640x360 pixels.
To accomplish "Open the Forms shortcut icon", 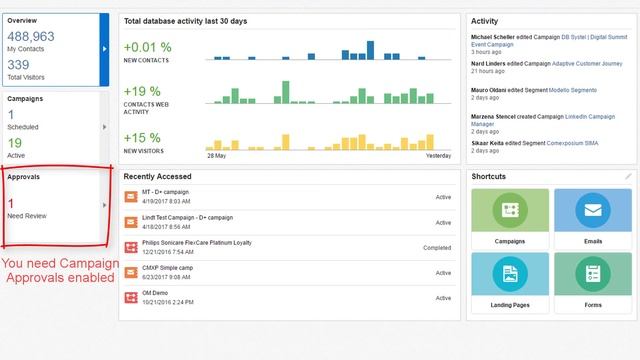I will 593,274.
